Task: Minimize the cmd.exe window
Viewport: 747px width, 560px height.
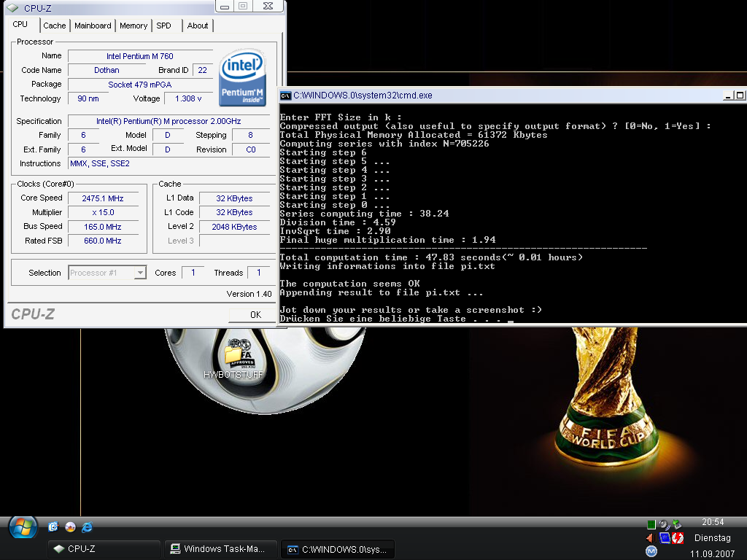Action: (728, 96)
